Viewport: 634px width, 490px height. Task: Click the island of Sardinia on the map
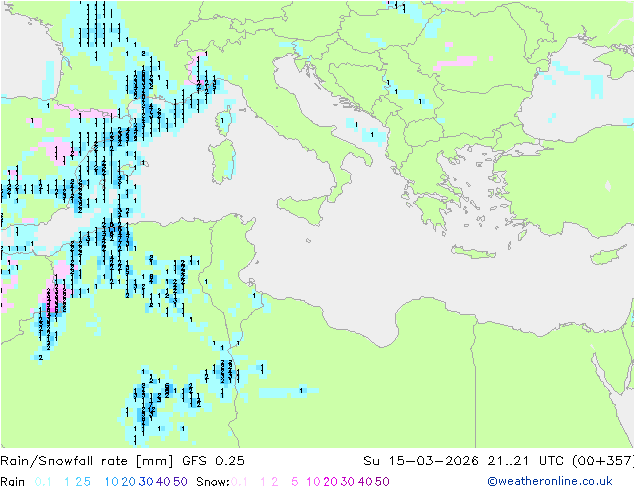[222, 162]
